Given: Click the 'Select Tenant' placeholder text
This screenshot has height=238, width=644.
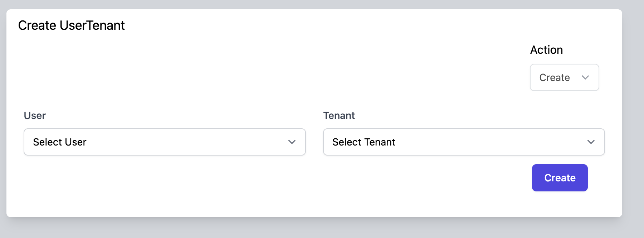Looking at the screenshot, I should (x=364, y=142).
